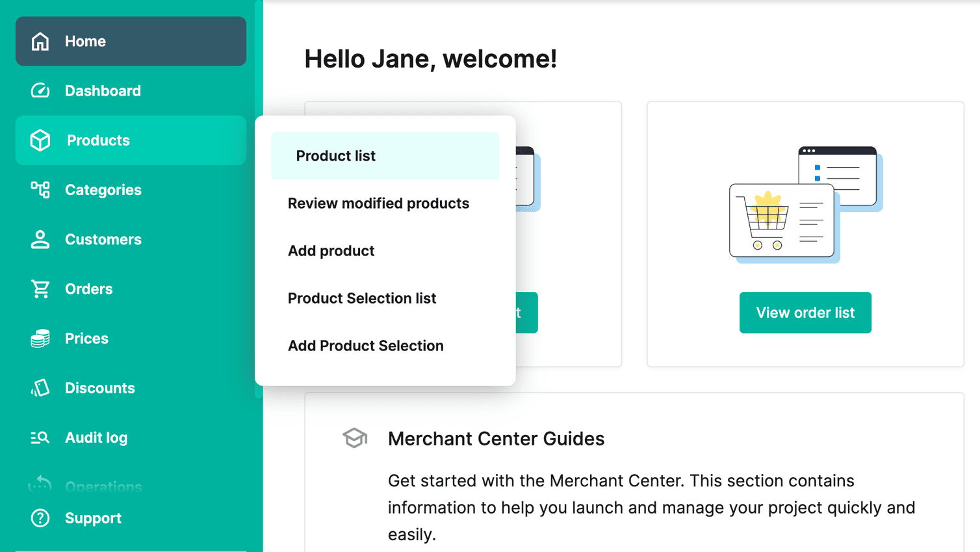Image resolution: width=980 pixels, height=552 pixels.
Task: Select the Audit log search-list icon
Action: click(40, 437)
